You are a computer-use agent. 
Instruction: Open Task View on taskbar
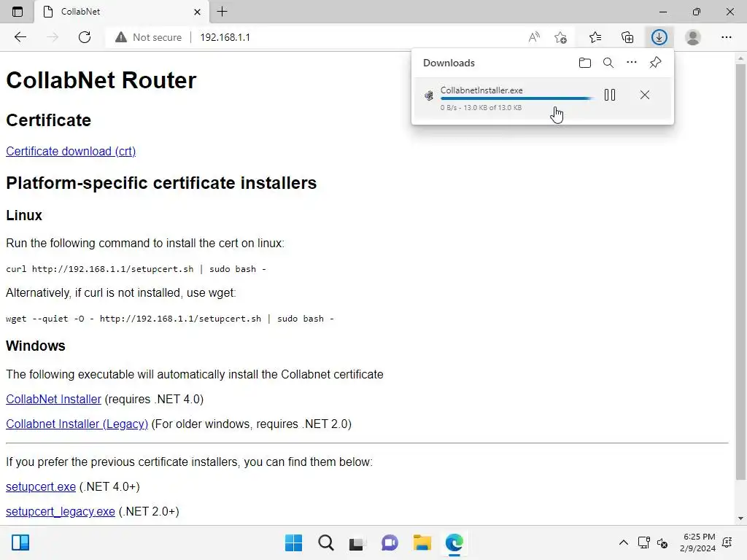(357, 542)
